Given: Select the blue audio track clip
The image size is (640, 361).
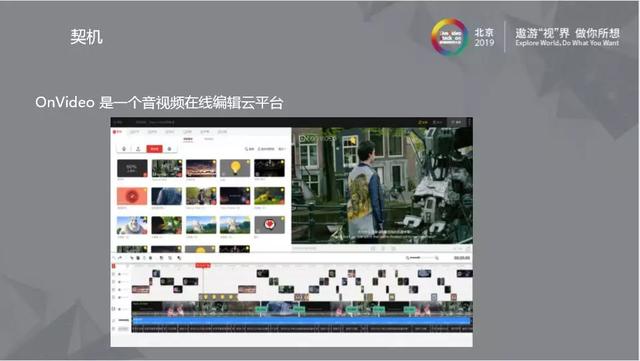Looking at the screenshot, I should click(302, 321).
